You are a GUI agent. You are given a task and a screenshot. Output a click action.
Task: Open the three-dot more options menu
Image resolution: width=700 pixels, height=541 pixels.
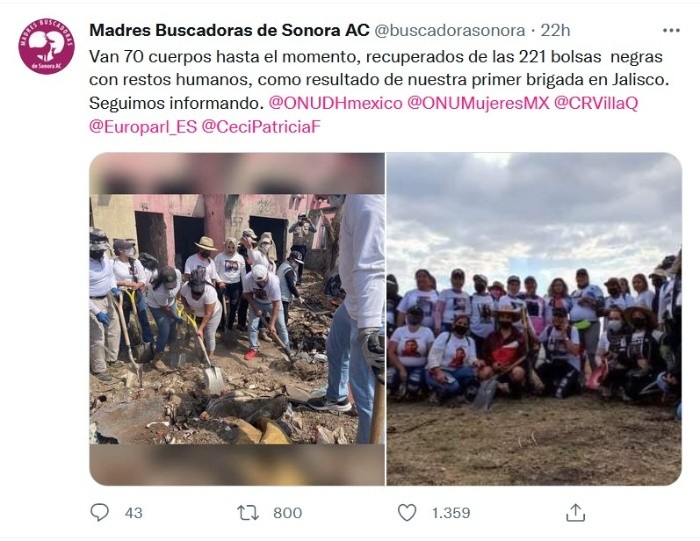click(671, 30)
